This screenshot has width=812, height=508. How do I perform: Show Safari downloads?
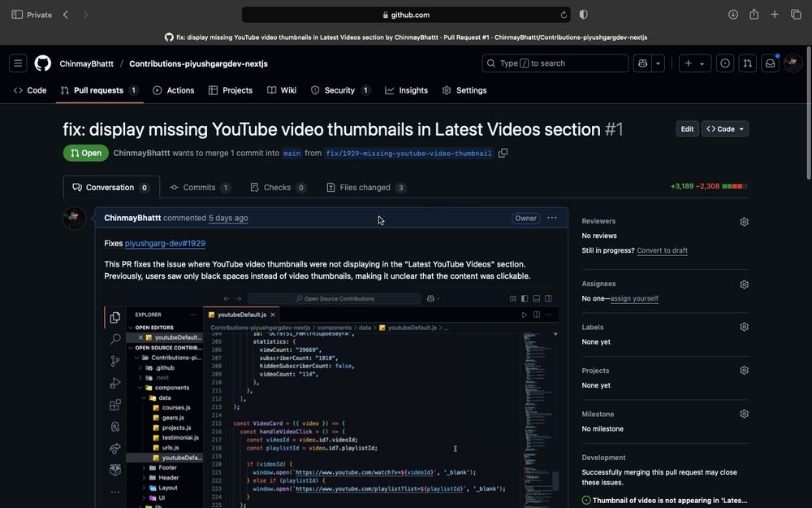point(732,15)
